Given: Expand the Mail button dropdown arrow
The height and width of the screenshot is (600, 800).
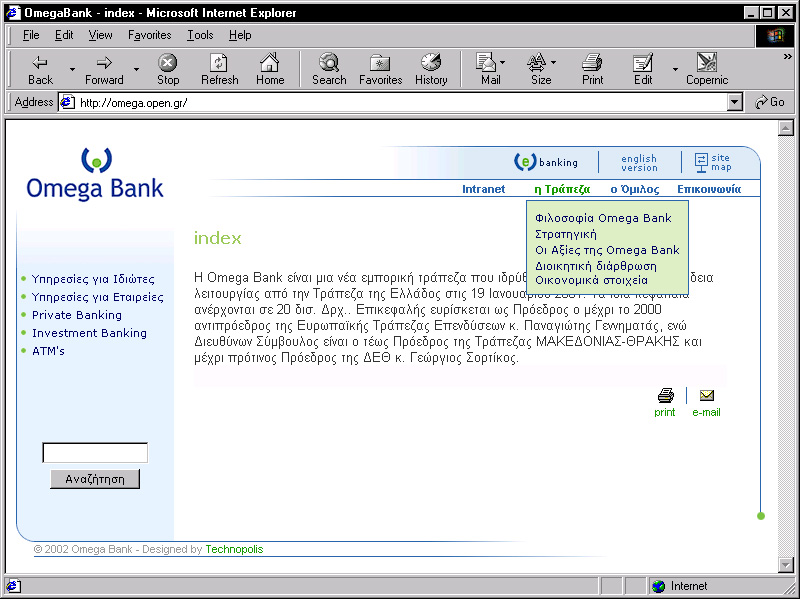Looking at the screenshot, I should tap(503, 62).
